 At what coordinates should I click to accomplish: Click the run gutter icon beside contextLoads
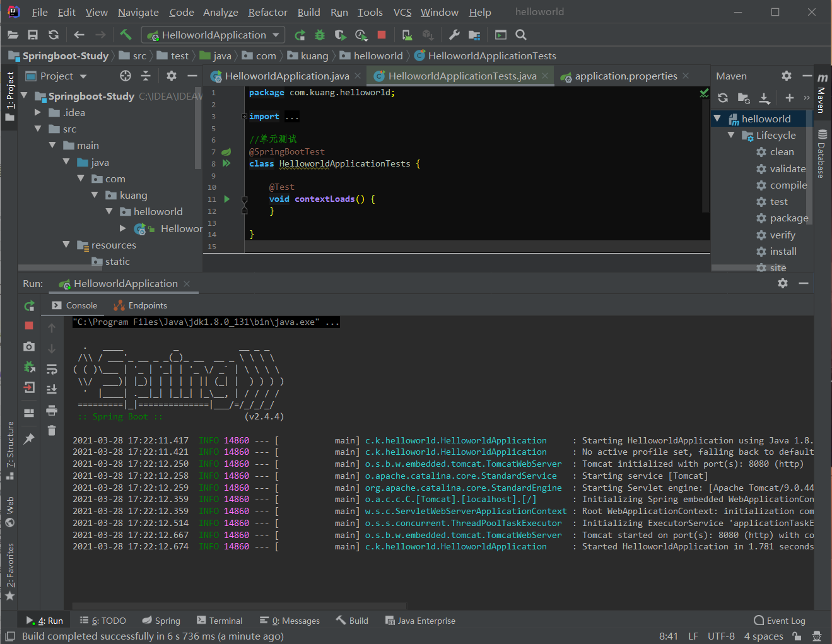[x=227, y=199]
